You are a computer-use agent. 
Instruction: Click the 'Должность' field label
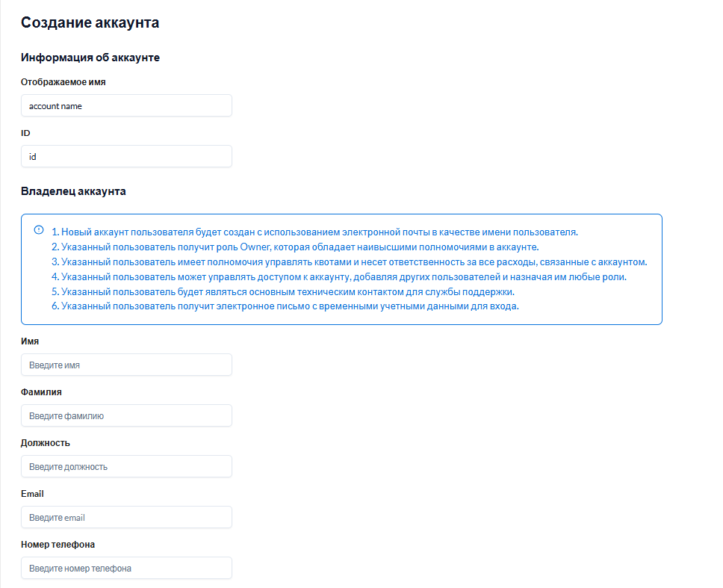point(45,443)
